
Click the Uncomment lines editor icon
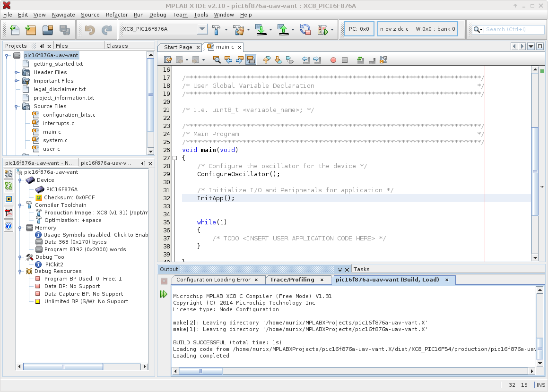tap(372, 60)
